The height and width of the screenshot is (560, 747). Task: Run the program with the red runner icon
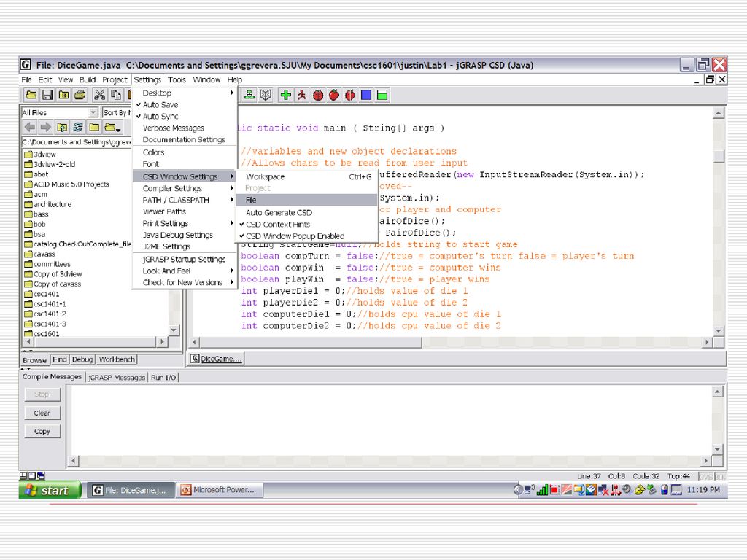point(302,95)
